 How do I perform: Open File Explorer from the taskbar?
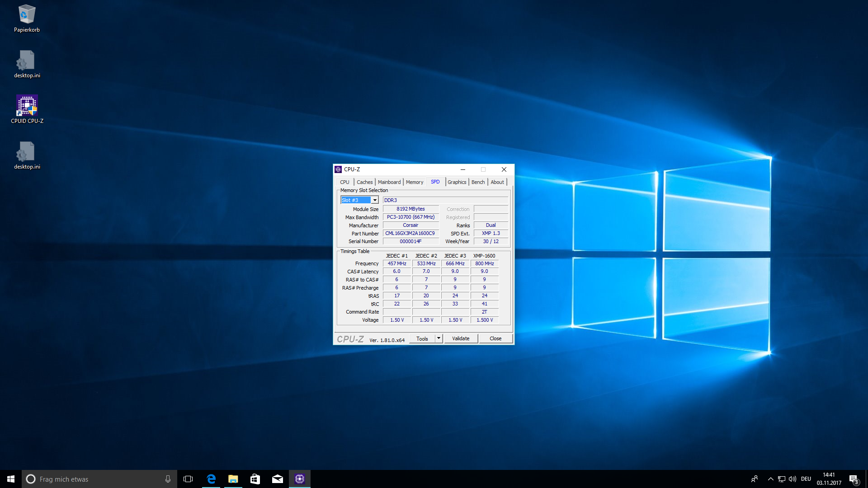(233, 479)
